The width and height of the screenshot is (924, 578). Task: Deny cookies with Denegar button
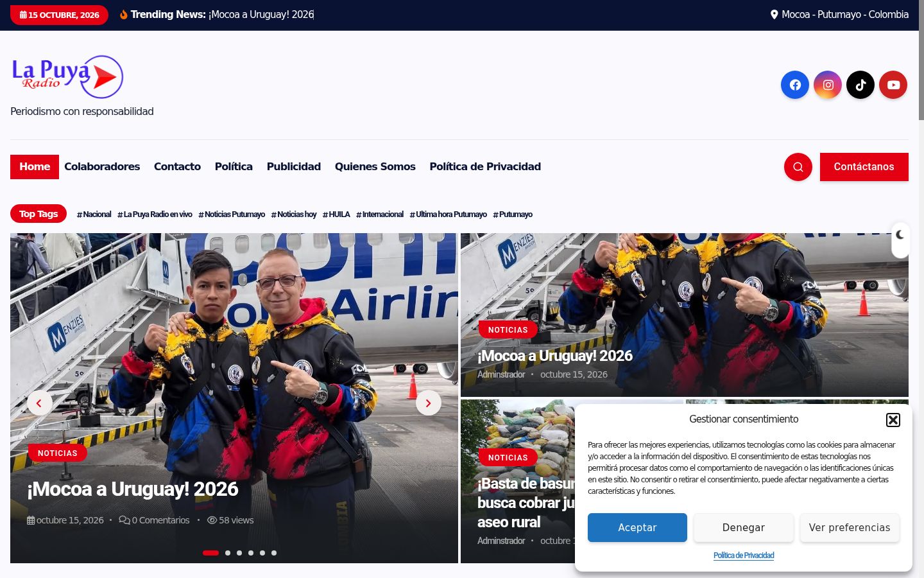744,528
